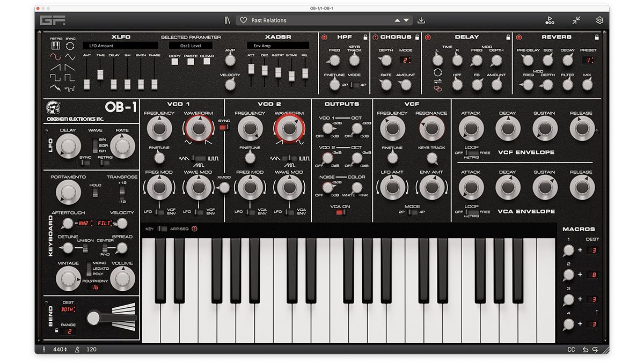Click the tempo-sync icon in the Delay section
Screen dimensions: 644x362
pyautogui.click(x=438, y=72)
